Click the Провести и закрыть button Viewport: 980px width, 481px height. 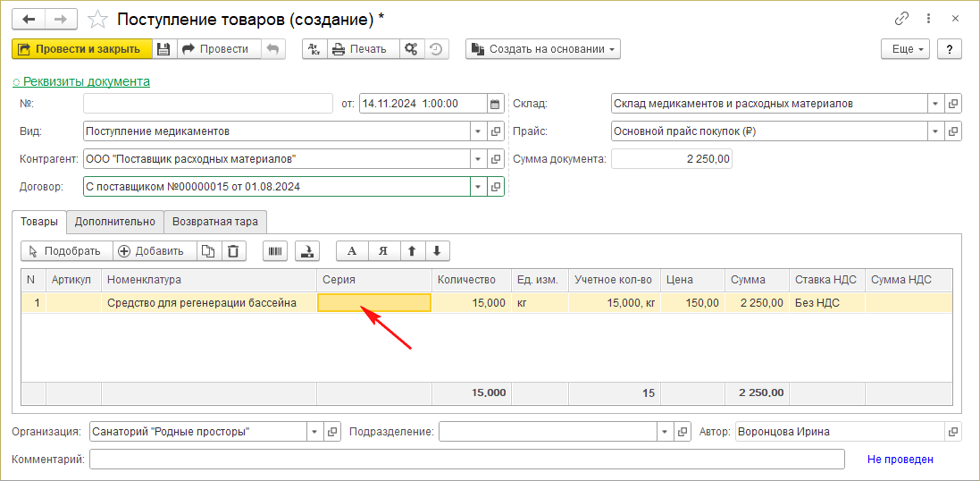pyautogui.click(x=81, y=49)
